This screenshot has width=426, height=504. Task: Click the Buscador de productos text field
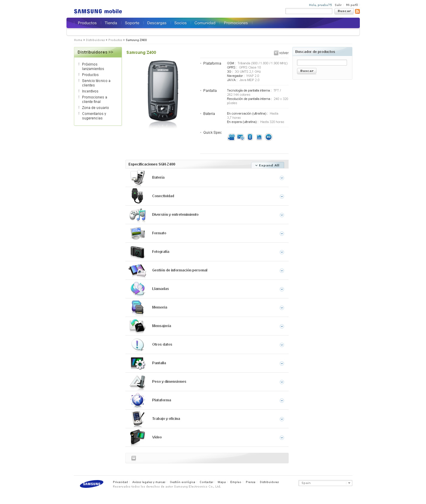tap(322, 63)
